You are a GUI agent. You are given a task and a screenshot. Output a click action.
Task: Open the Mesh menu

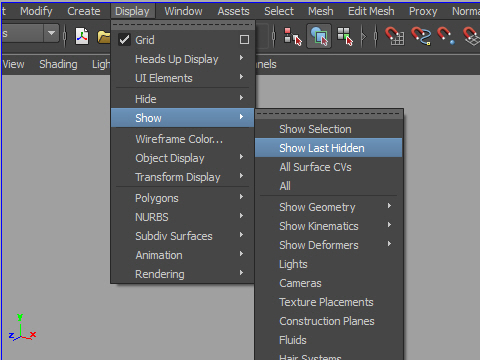[321, 11]
